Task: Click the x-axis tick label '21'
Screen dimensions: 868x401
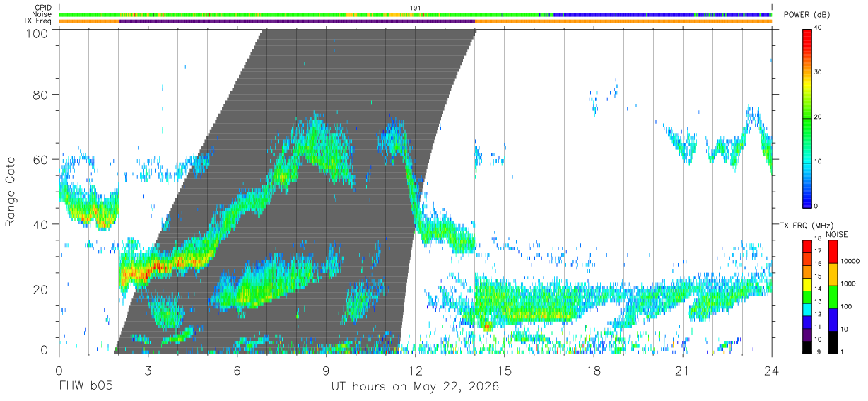Action: [x=683, y=371]
